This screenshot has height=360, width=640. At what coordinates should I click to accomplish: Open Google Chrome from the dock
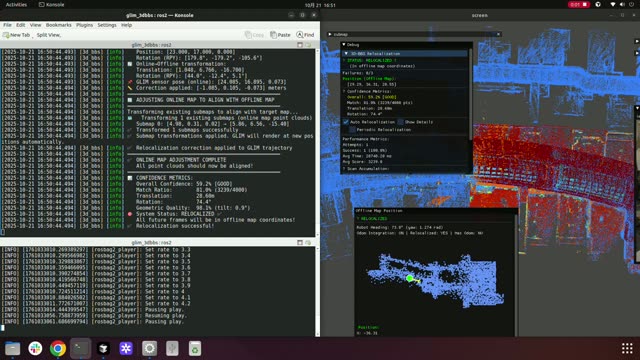58,348
